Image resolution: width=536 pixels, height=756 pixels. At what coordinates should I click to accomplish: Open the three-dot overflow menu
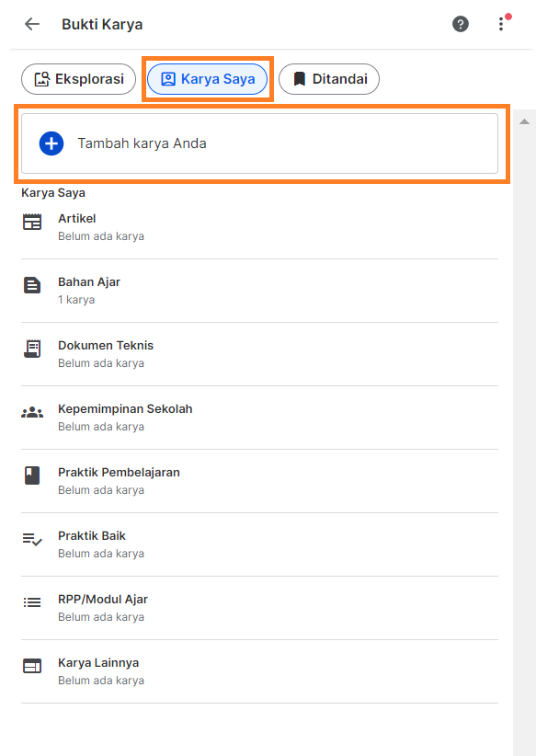click(501, 24)
